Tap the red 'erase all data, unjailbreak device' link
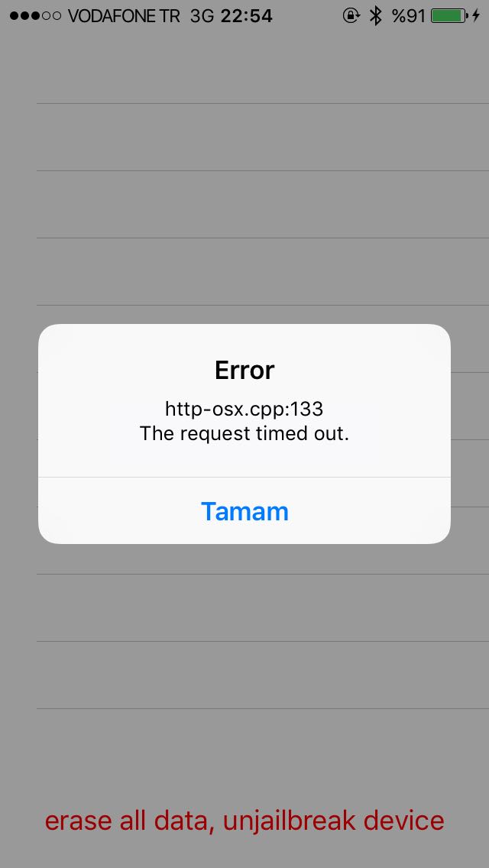Screen dimensions: 489x868 [244, 821]
